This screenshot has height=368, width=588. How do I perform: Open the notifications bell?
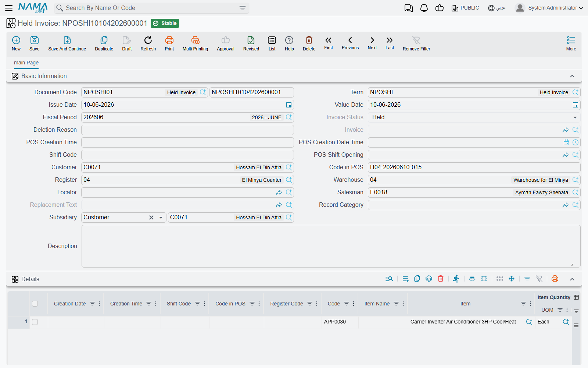(x=424, y=8)
